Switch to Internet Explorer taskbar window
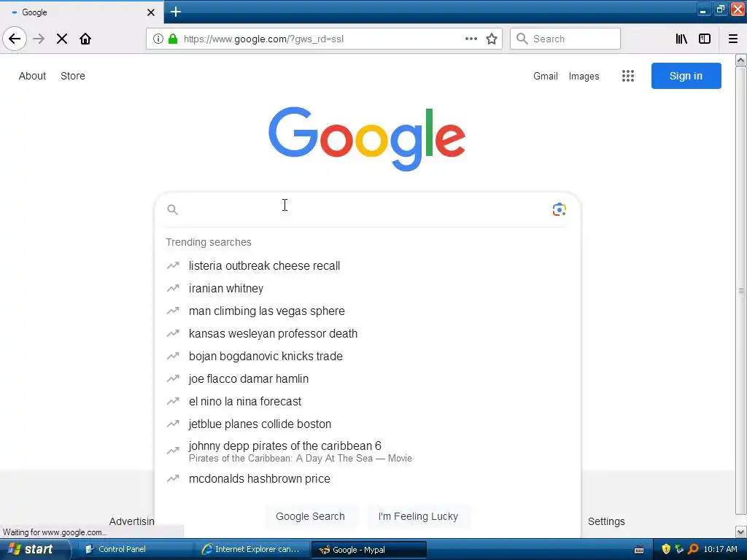747x560 pixels. [x=251, y=549]
